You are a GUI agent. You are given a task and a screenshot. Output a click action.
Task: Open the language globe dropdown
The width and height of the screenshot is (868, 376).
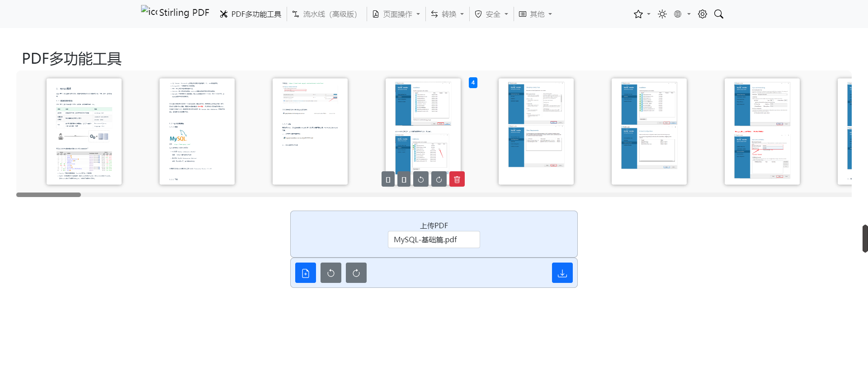pos(682,14)
